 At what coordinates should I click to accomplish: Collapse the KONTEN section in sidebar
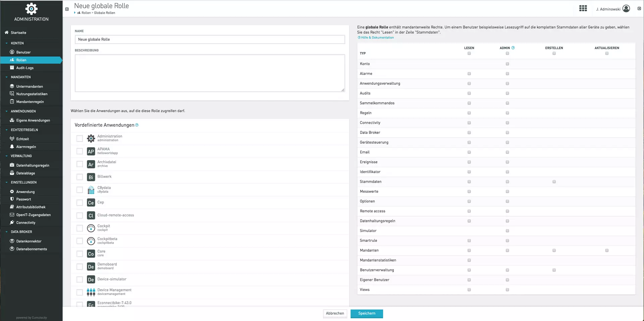tap(7, 43)
